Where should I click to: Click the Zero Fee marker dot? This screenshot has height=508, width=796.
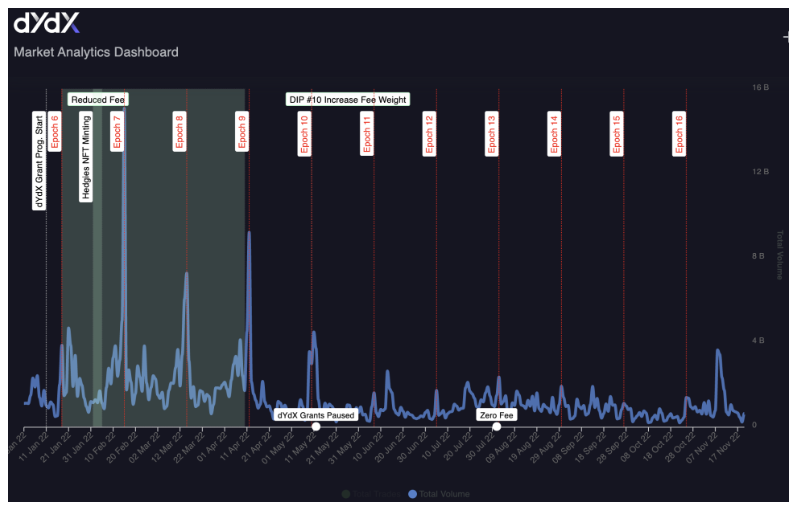click(x=496, y=426)
